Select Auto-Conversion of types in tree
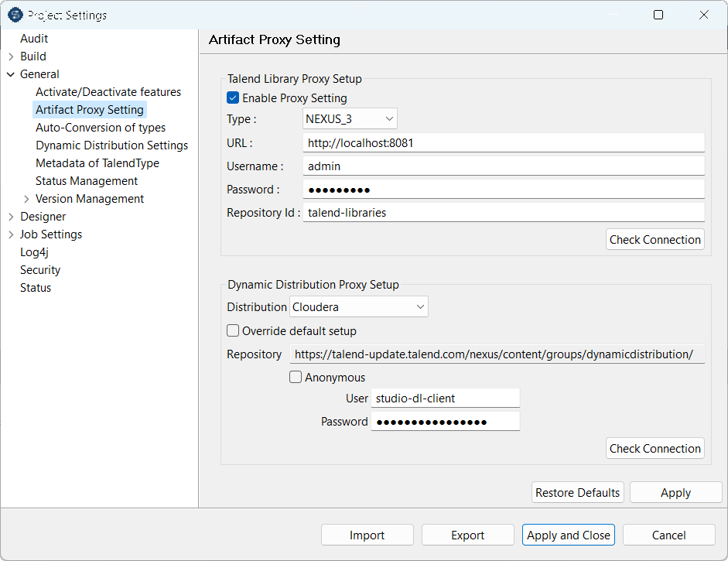Image resolution: width=728 pixels, height=561 pixels. 101,128
